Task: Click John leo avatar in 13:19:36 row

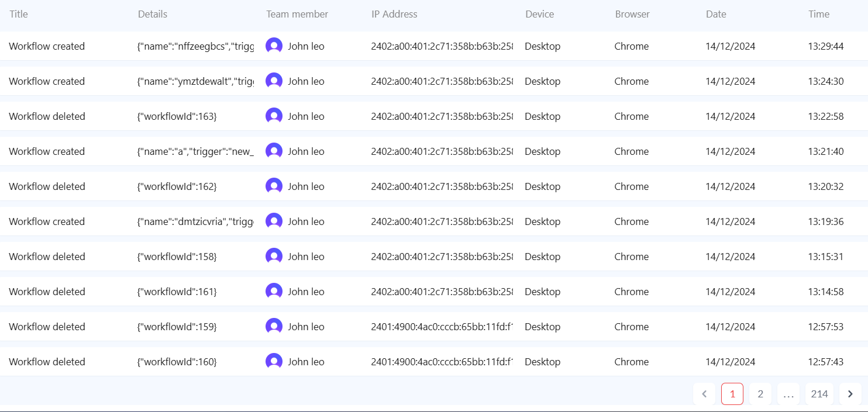Action: (274, 221)
